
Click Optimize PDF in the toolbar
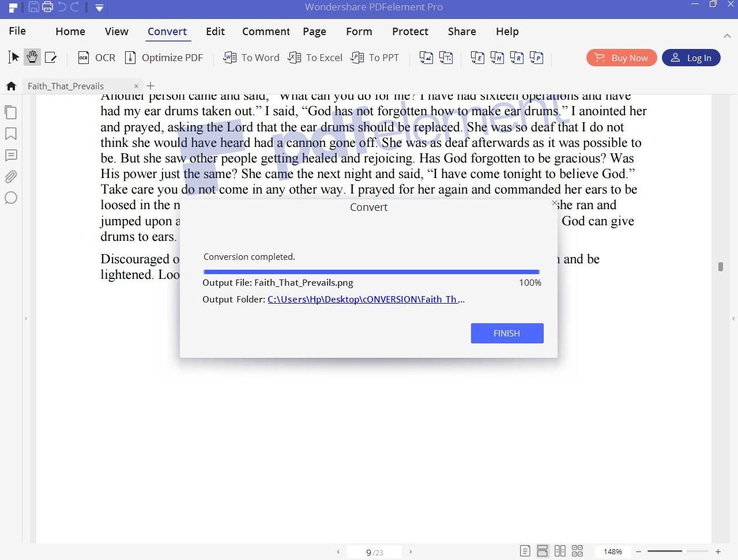pyautogui.click(x=164, y=58)
